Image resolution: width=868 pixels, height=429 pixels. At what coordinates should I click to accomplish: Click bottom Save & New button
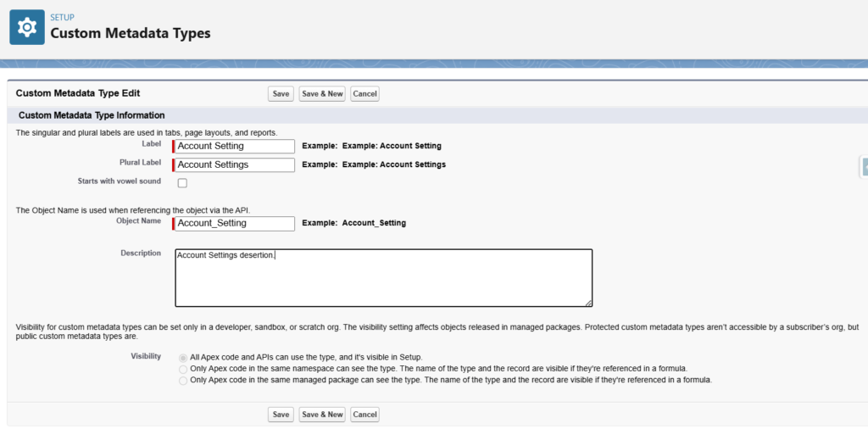tap(322, 414)
